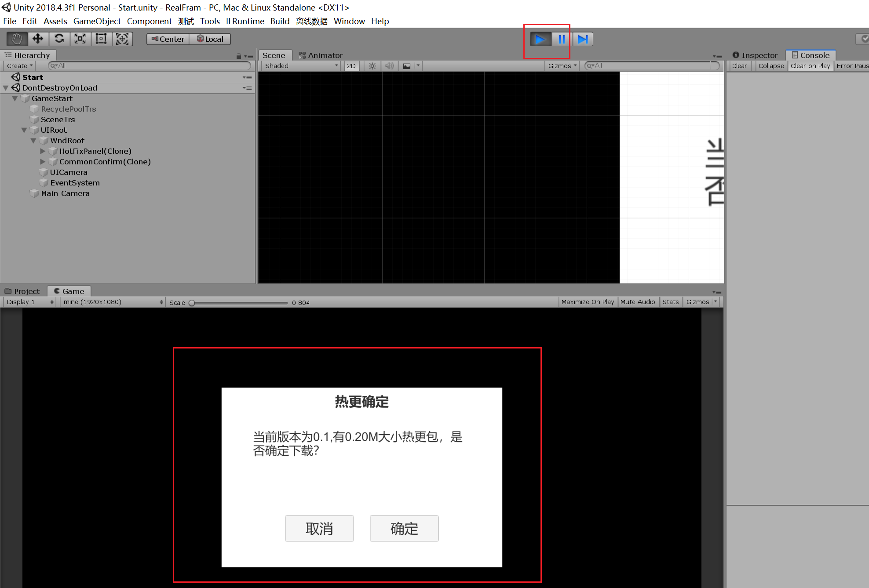Toggle scene lighting sun icon

point(372,66)
